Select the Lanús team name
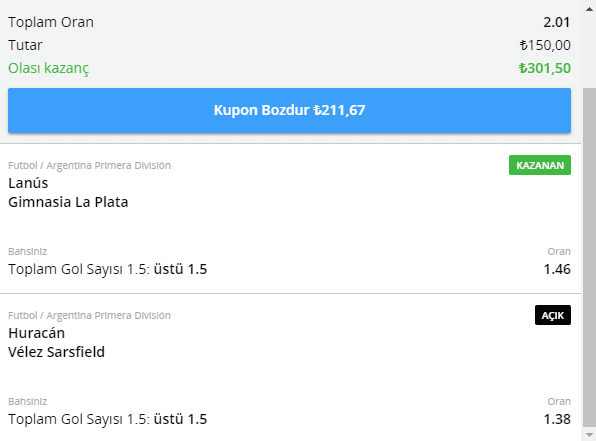The width and height of the screenshot is (596, 441). pos(28,183)
